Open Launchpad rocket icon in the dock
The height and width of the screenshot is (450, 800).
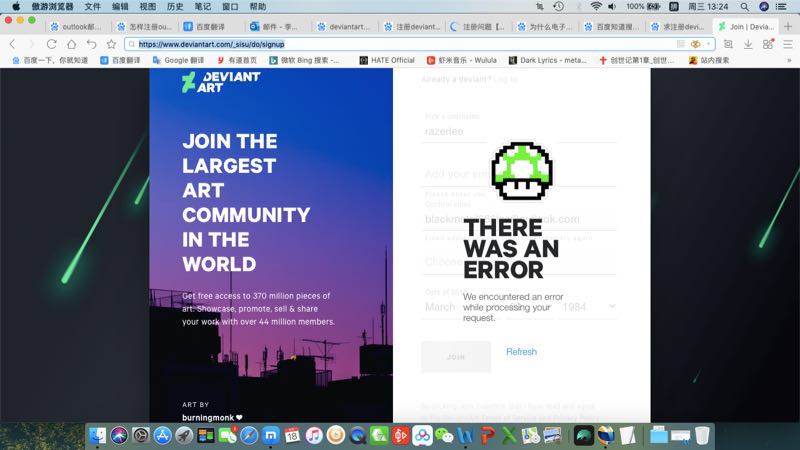pyautogui.click(x=184, y=436)
